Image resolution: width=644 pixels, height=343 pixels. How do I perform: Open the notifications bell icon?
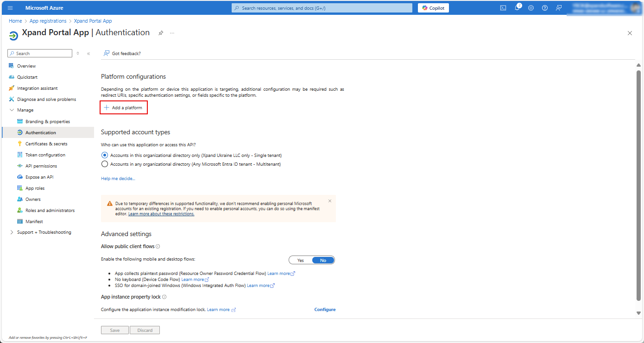(x=517, y=8)
